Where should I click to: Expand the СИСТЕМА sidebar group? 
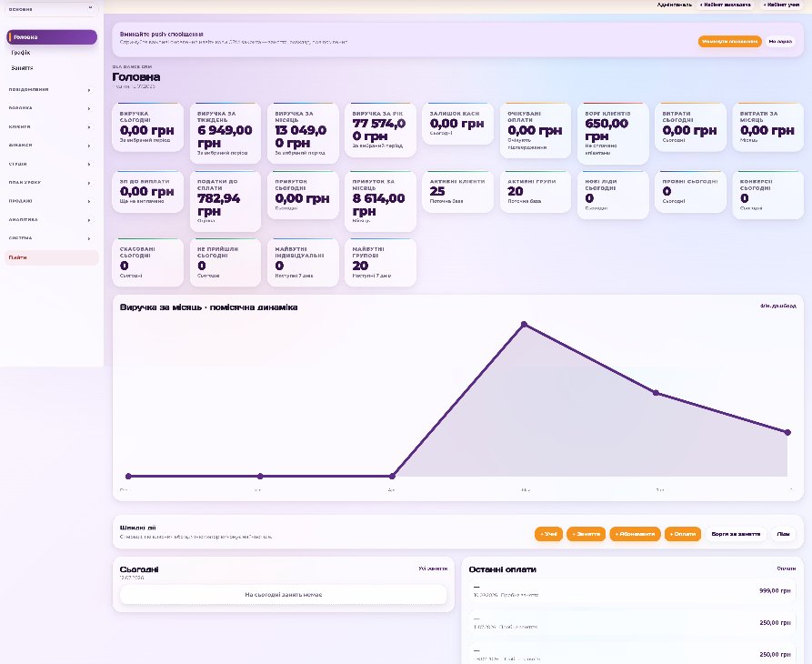coord(51,238)
